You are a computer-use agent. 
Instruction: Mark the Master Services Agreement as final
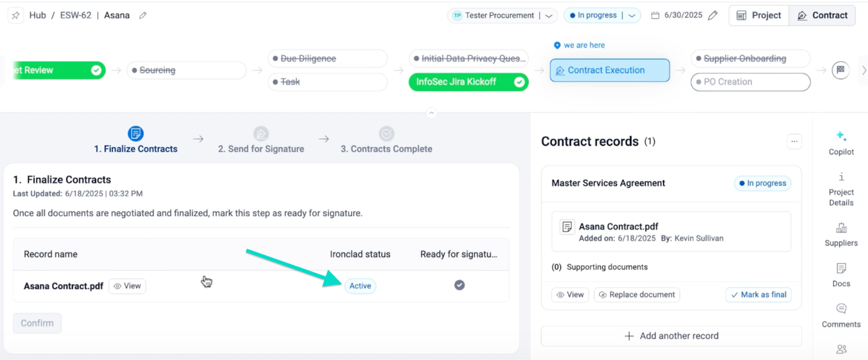click(x=758, y=295)
